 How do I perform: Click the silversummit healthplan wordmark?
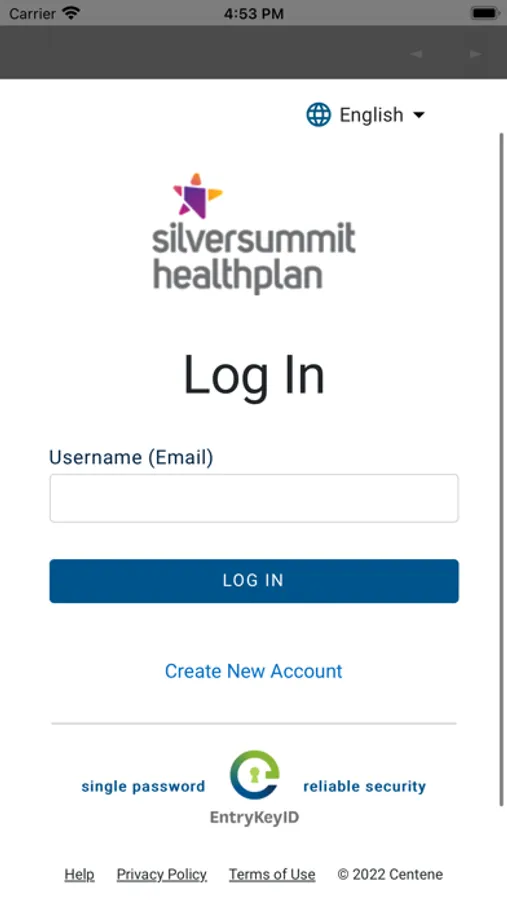point(253,258)
